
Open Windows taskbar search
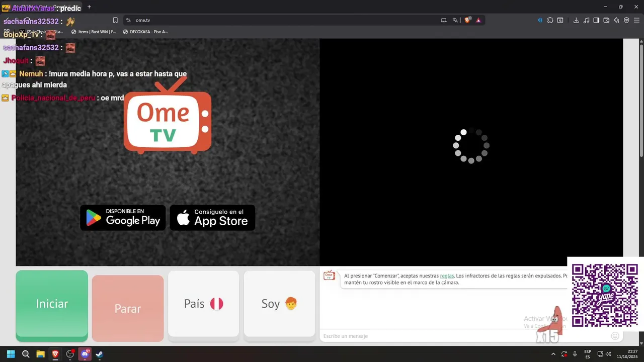pos(26,354)
